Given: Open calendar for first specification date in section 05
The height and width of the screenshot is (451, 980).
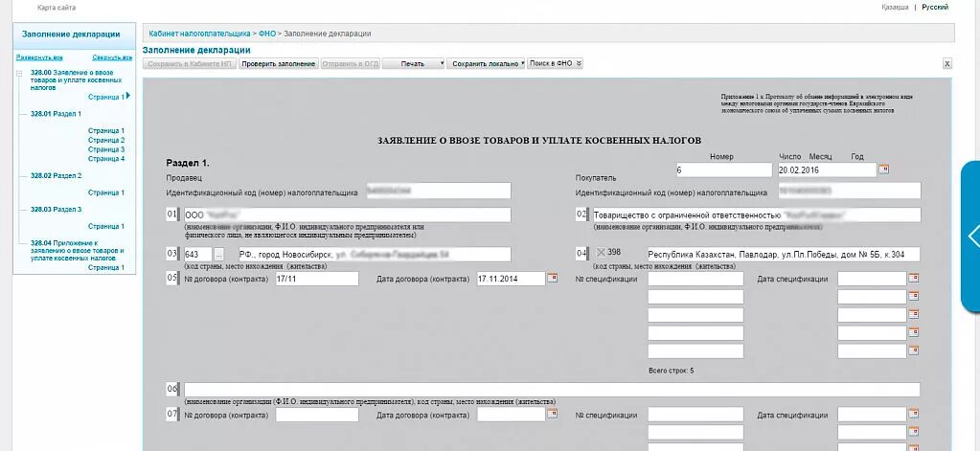Looking at the screenshot, I should tap(914, 278).
